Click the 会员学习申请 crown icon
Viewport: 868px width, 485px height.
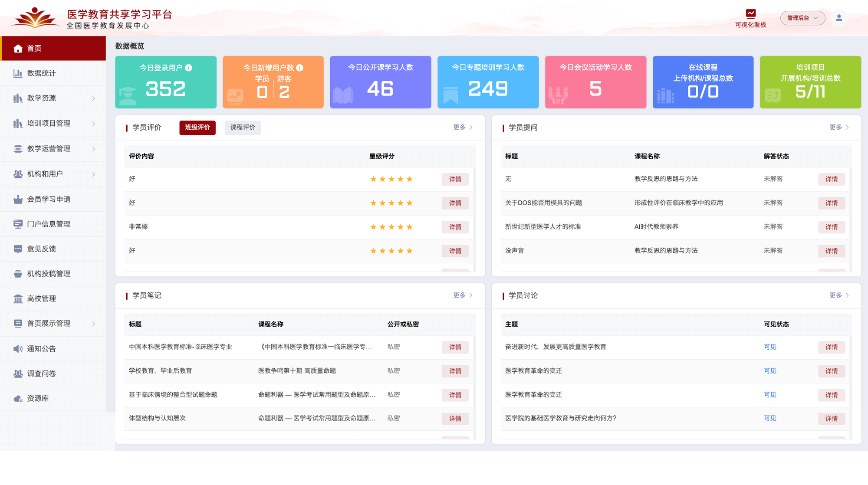click(x=18, y=199)
